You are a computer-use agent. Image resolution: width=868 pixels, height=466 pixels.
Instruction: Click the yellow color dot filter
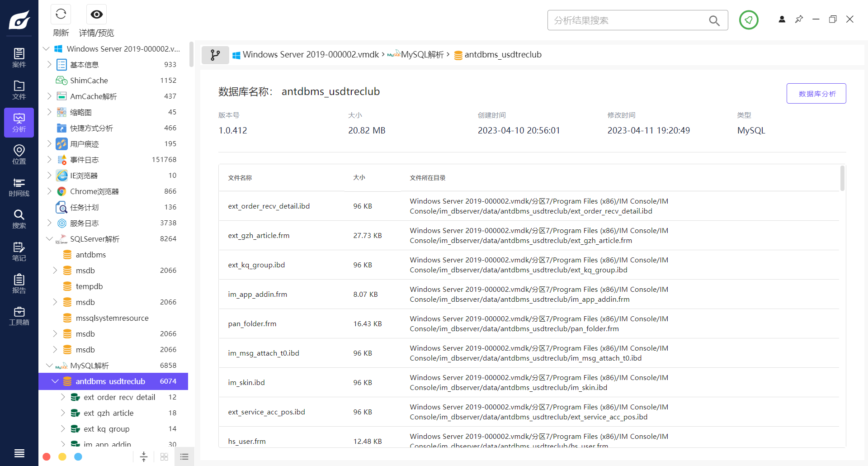click(62, 456)
